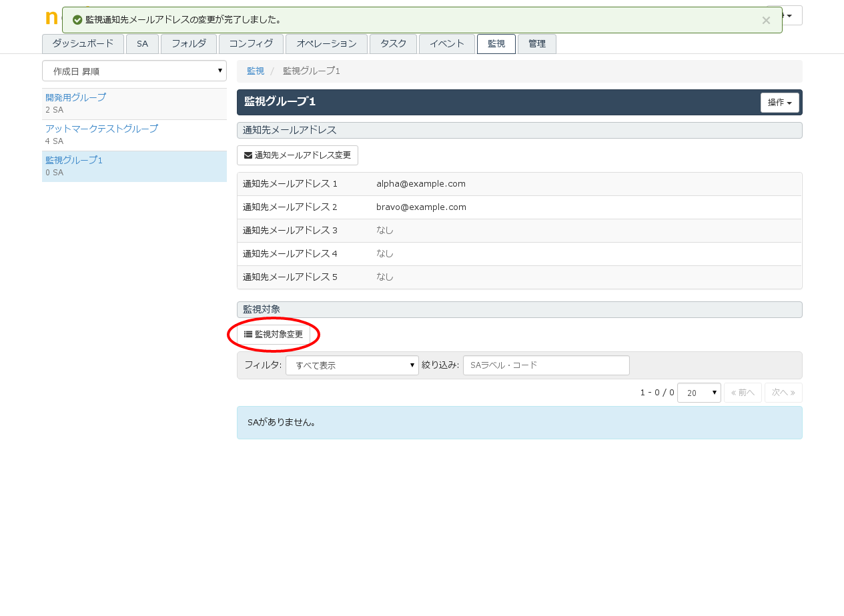Focus the SAラベル・コード filter field
The height and width of the screenshot is (616, 844).
tap(546, 365)
